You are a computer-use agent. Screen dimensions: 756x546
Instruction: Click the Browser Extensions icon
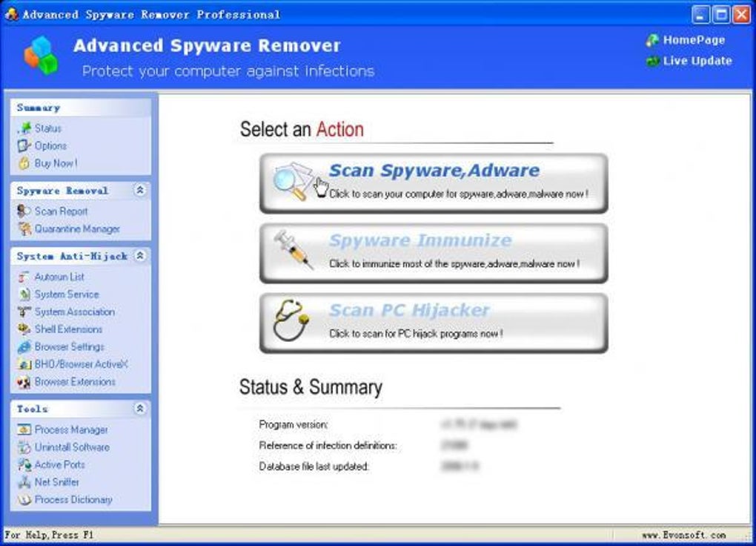click(x=24, y=381)
